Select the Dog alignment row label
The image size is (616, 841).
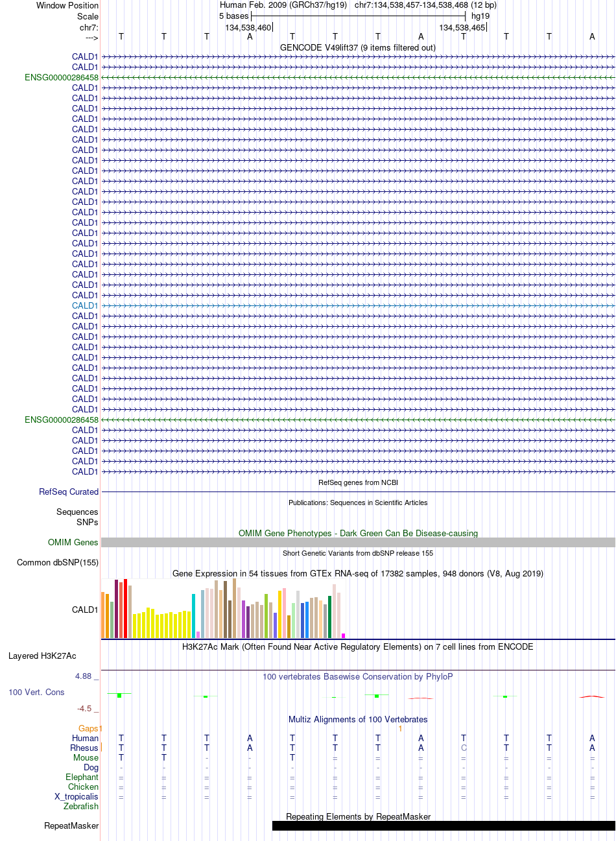(x=91, y=767)
